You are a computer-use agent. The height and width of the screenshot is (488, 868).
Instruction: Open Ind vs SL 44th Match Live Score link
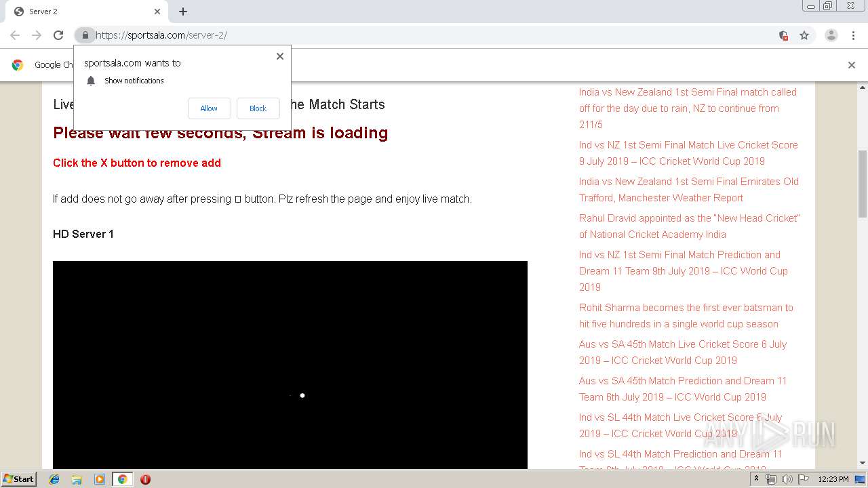681,426
